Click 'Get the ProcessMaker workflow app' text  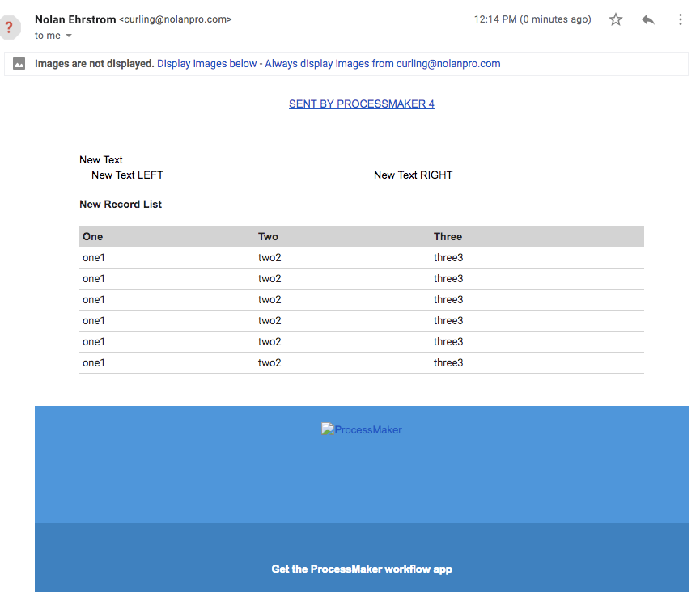tap(362, 569)
